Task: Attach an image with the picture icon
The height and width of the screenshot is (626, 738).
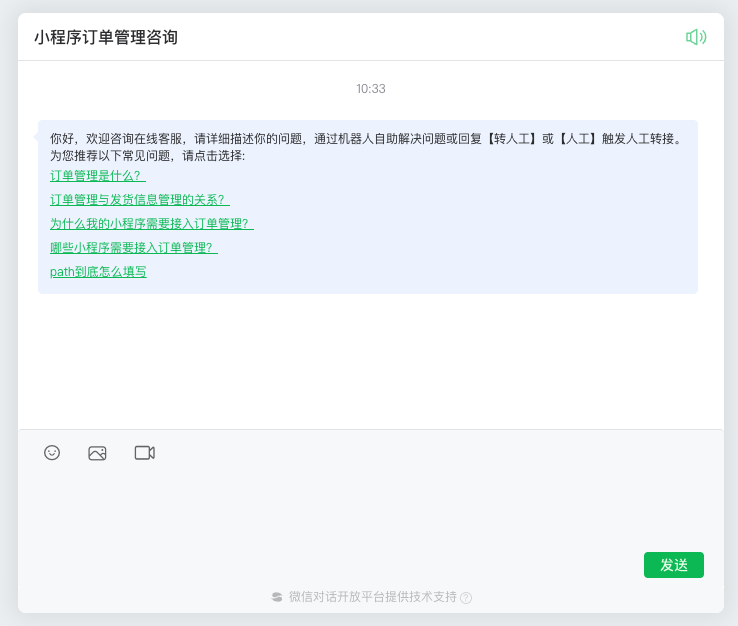Action: click(97, 453)
